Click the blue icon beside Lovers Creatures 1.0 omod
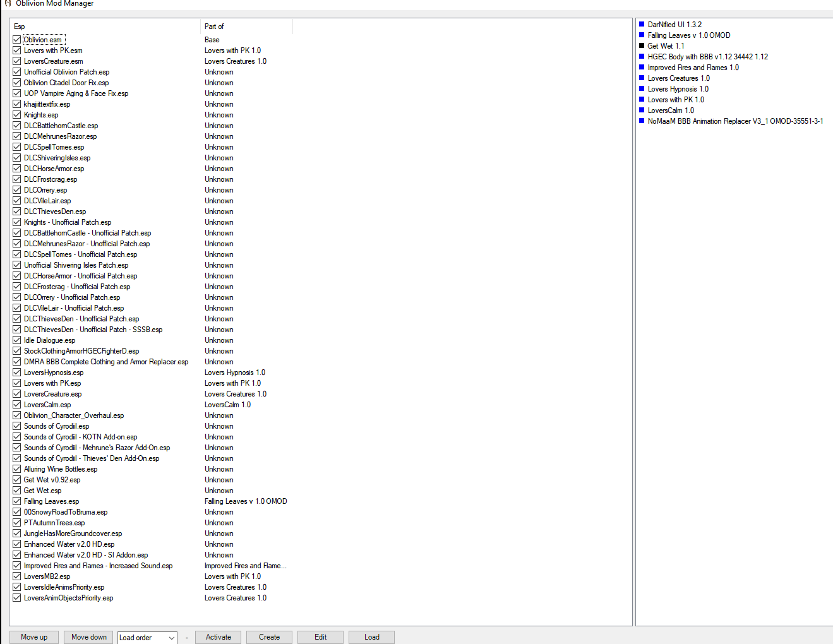The width and height of the screenshot is (833, 644). point(642,78)
